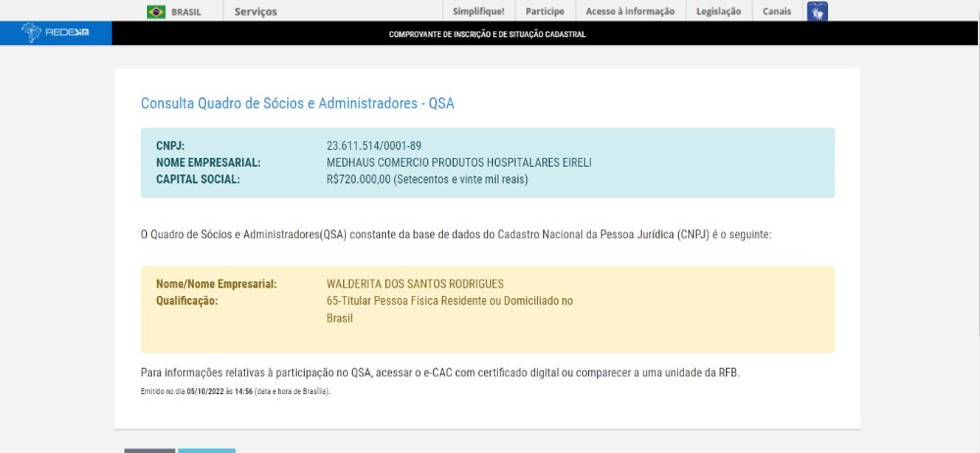Open Acesso à informação
Image resolution: width=980 pixels, height=453 pixels.
[x=630, y=12]
